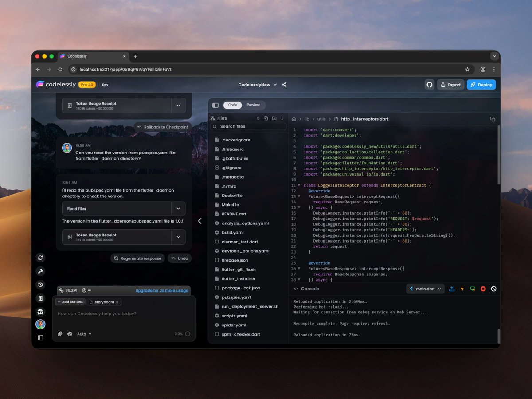The width and height of the screenshot is (532, 399).
Task: Collapse the chat panel with the left chevron
Action: [199, 221]
